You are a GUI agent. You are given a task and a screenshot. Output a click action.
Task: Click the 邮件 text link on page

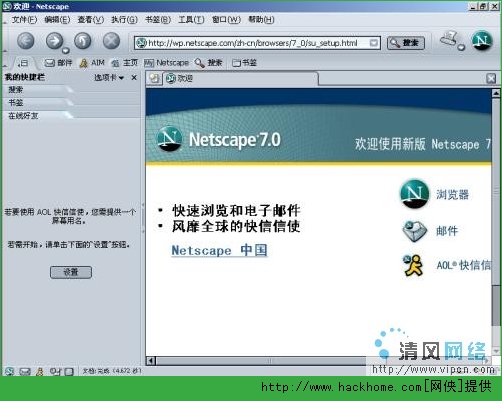447,231
